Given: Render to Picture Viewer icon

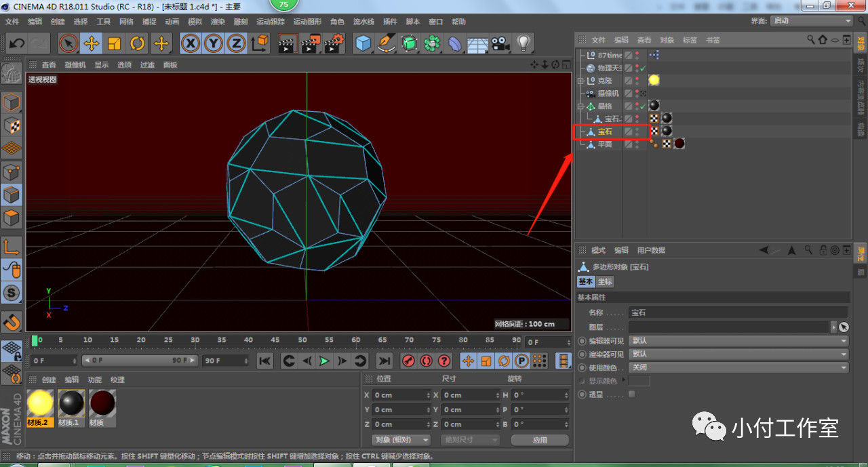Looking at the screenshot, I should click(311, 44).
